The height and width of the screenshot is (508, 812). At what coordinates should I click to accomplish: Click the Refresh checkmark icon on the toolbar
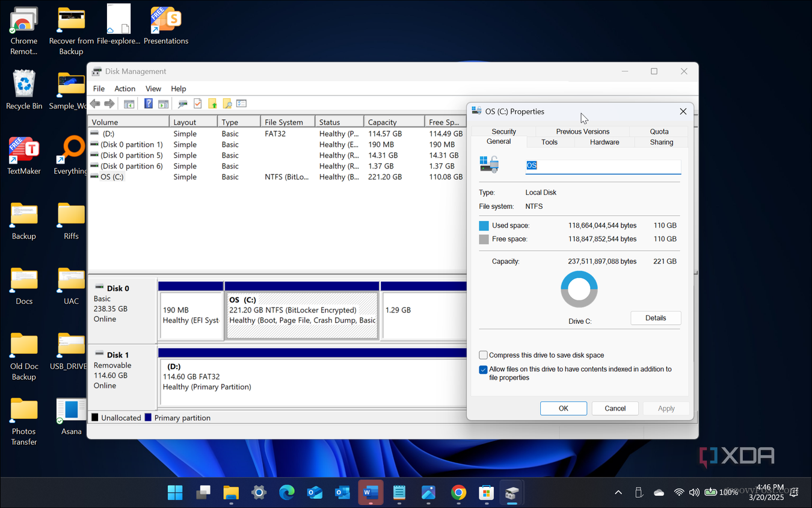(x=197, y=104)
